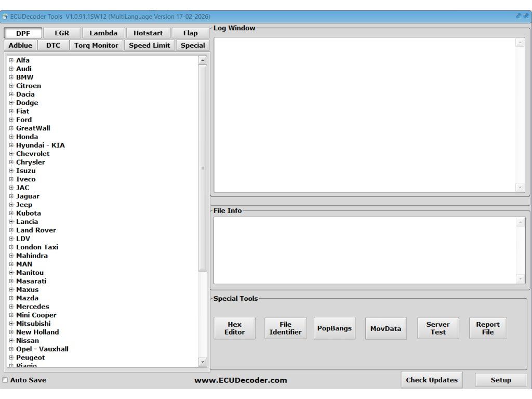Viewport: 532px width, 399px height.
Task: Open the Setup dialog
Action: [x=500, y=380]
